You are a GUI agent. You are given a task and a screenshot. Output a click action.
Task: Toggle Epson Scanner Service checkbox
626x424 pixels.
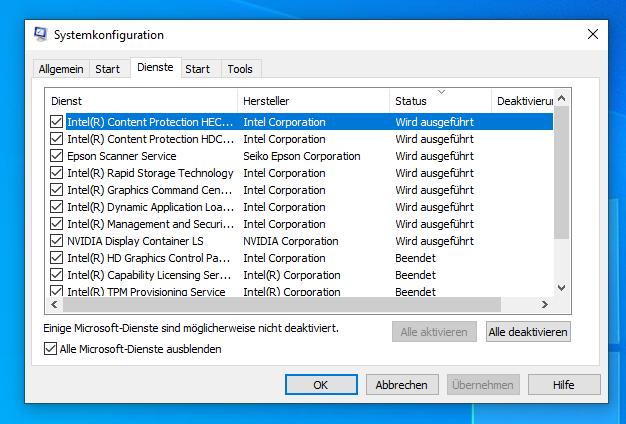point(57,156)
